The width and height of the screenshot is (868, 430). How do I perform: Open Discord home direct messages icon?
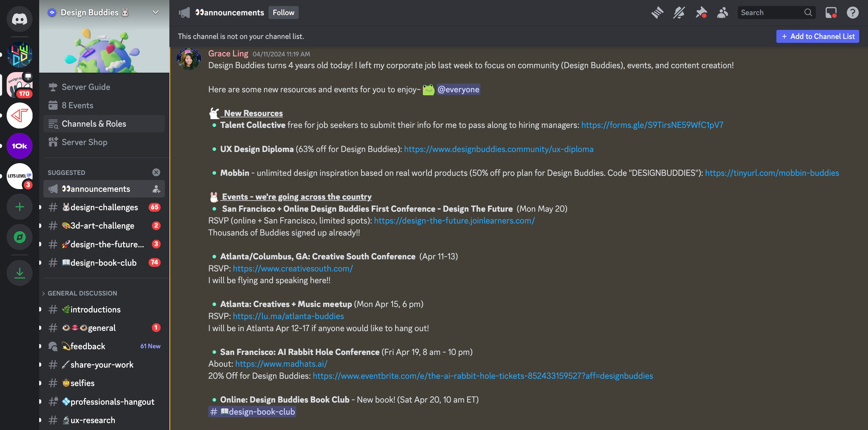click(20, 19)
